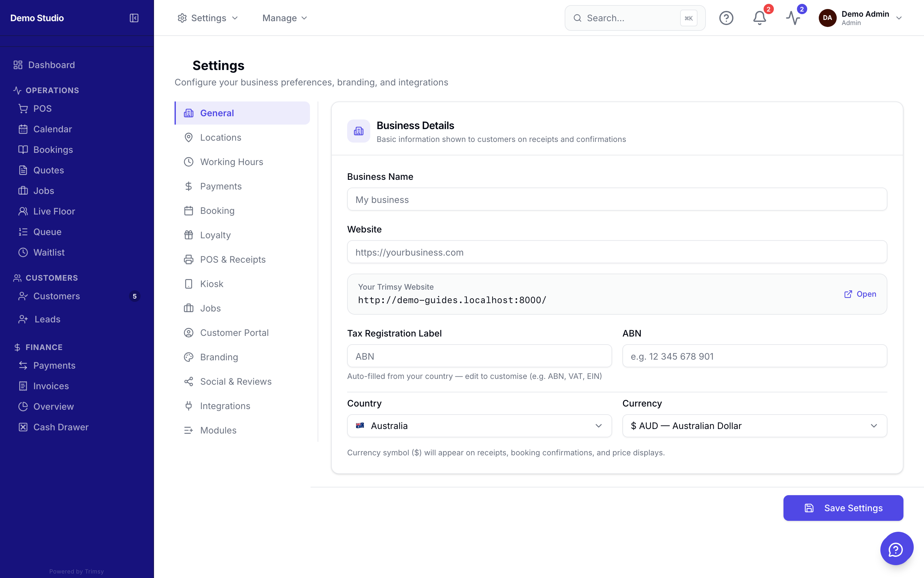Viewport: 924px width, 578px height.
Task: Open the floating help chat bubble
Action: [896, 549]
